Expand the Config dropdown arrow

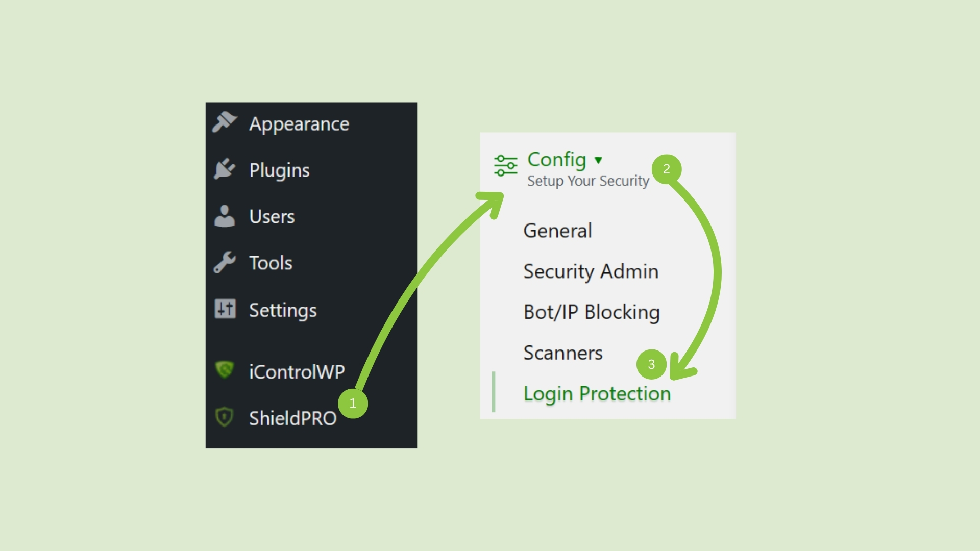pyautogui.click(x=598, y=160)
